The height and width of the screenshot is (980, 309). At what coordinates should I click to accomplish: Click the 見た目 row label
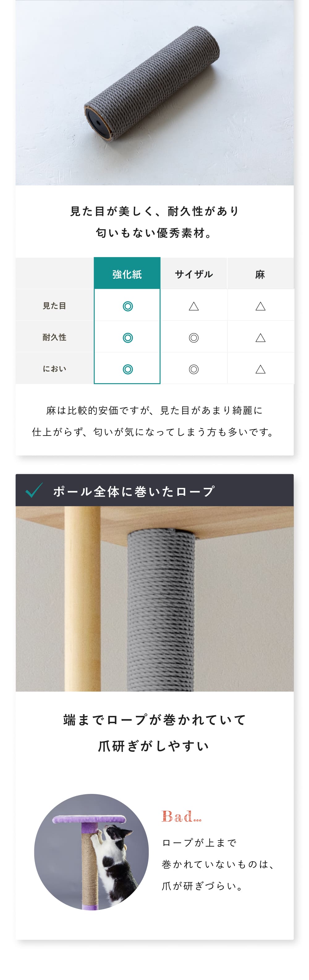tap(54, 305)
